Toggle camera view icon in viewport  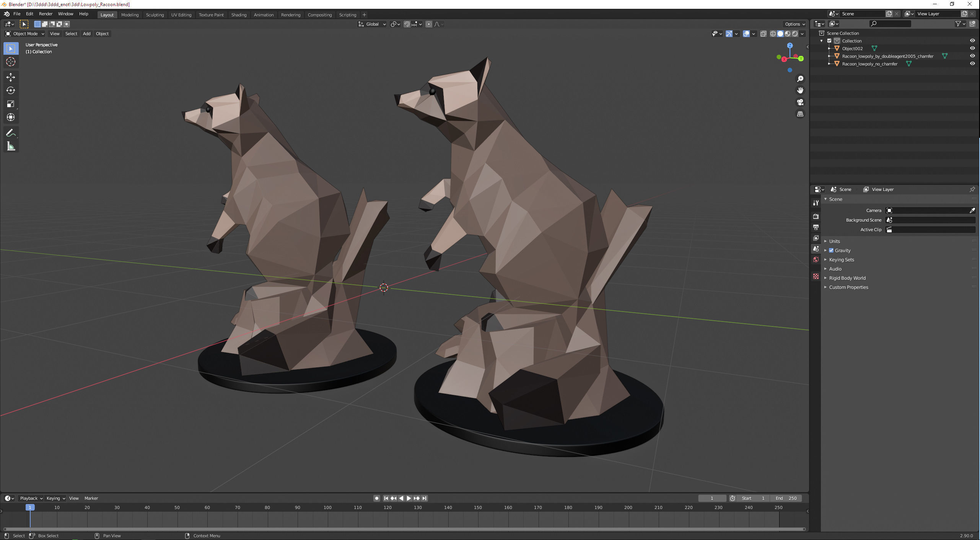[x=800, y=102]
